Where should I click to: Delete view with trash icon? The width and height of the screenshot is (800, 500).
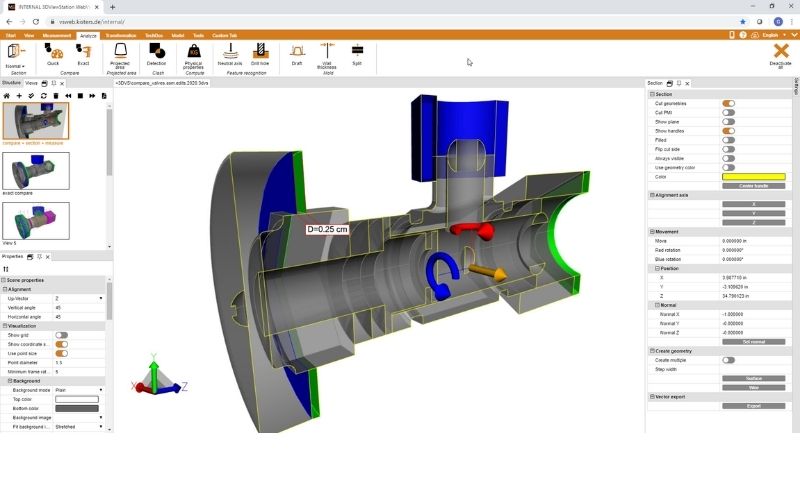[56, 96]
